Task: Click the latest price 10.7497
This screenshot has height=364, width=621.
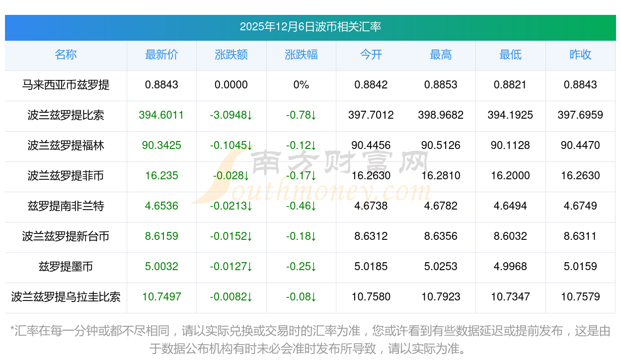Action: coord(161,297)
